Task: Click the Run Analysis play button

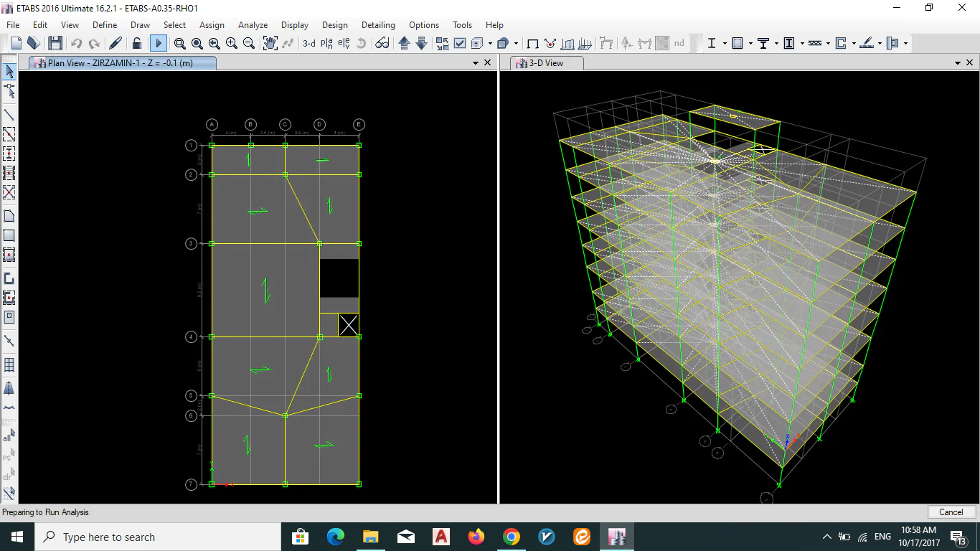Action: coord(159,44)
